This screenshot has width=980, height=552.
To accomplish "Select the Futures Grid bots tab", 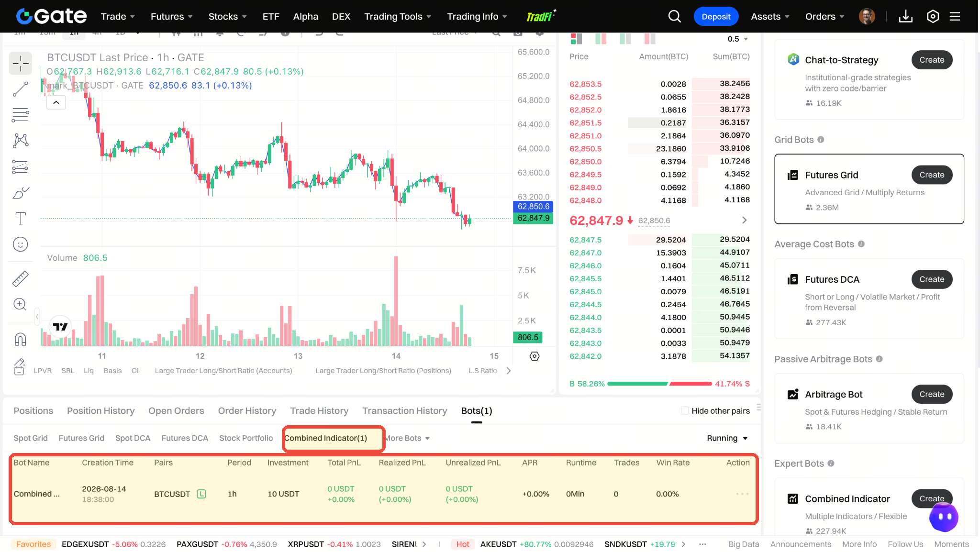I will click(x=81, y=438).
